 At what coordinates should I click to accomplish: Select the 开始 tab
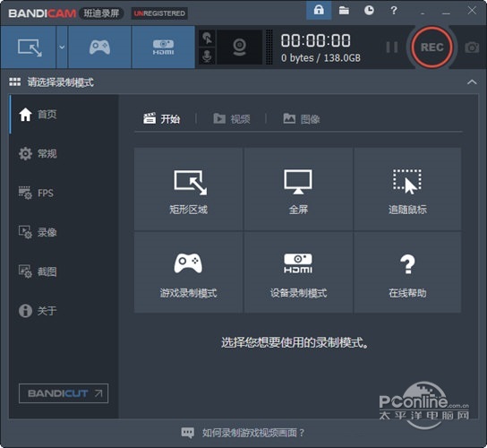[161, 119]
